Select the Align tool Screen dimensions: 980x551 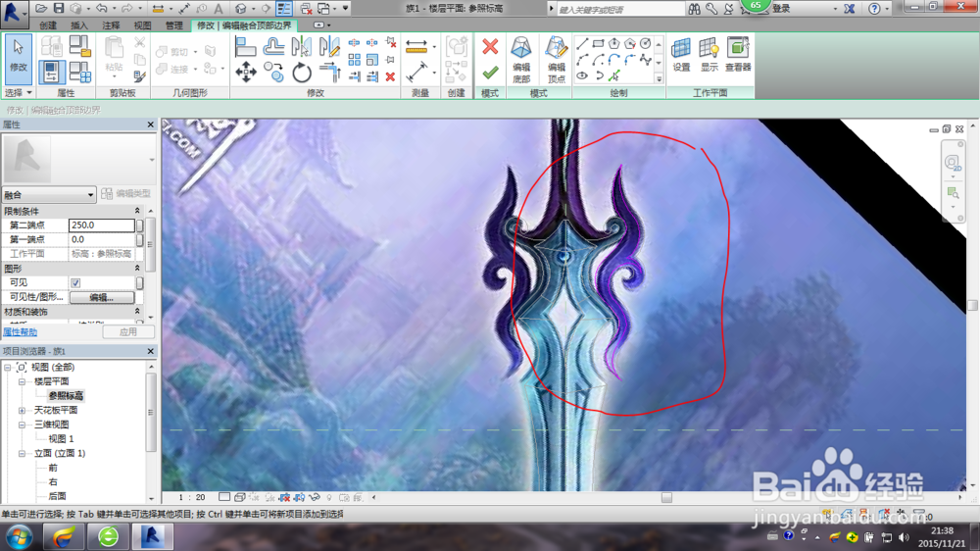(x=246, y=47)
